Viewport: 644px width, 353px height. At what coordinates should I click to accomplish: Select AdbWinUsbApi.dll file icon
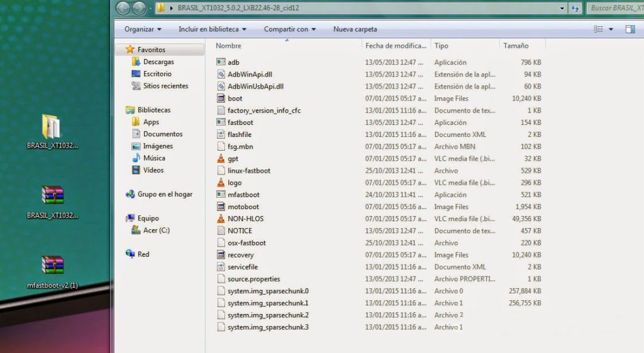pyautogui.click(x=221, y=86)
